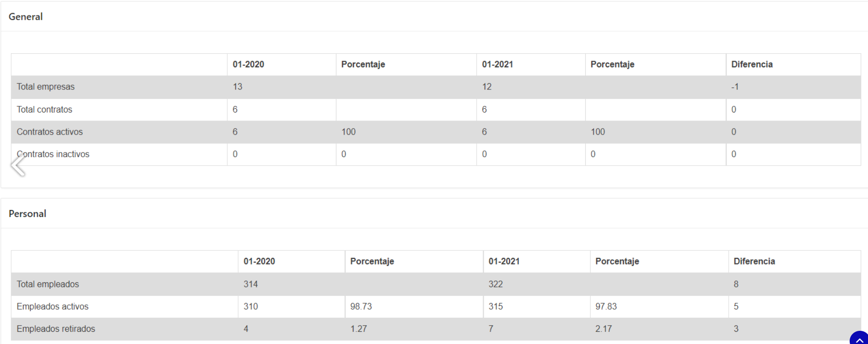Viewport: 868px width, 344px height.
Task: Click the General section heading
Action: pyautogui.click(x=25, y=16)
